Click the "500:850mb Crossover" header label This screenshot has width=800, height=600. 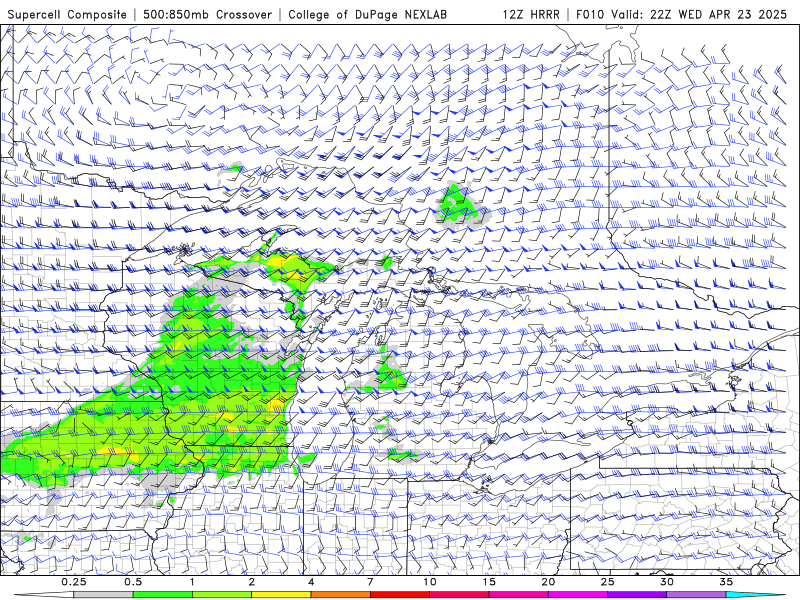click(x=207, y=14)
